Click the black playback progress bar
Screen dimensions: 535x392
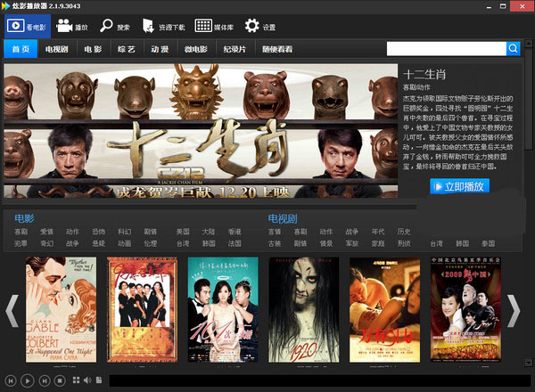[320, 380]
